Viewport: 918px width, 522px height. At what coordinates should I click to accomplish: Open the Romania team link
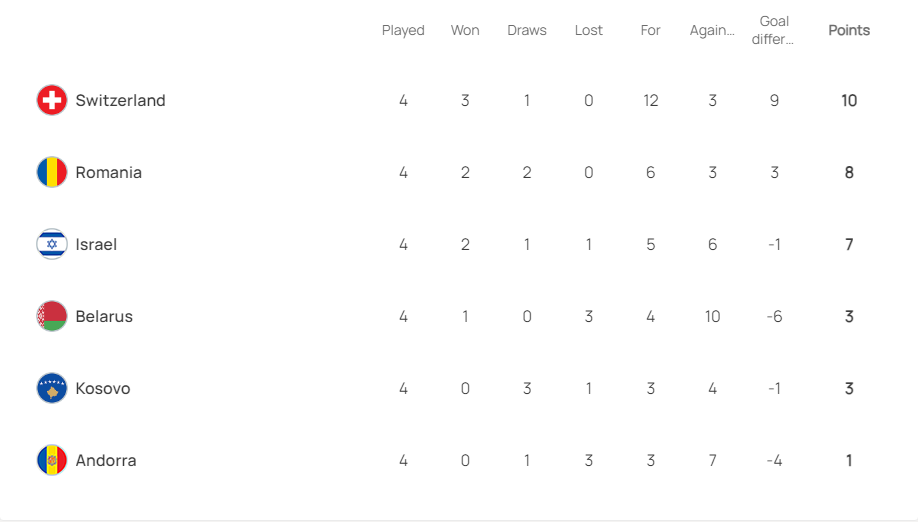tap(108, 172)
